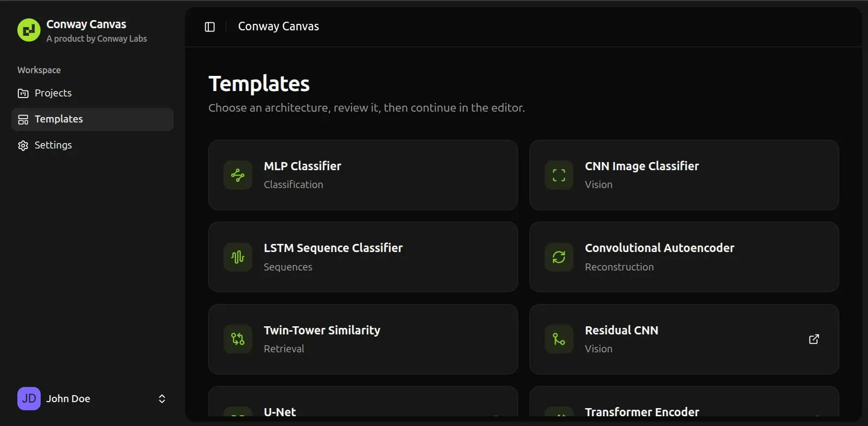This screenshot has height=426, width=868.
Task: Open the Projects section
Action: pyautogui.click(x=92, y=93)
